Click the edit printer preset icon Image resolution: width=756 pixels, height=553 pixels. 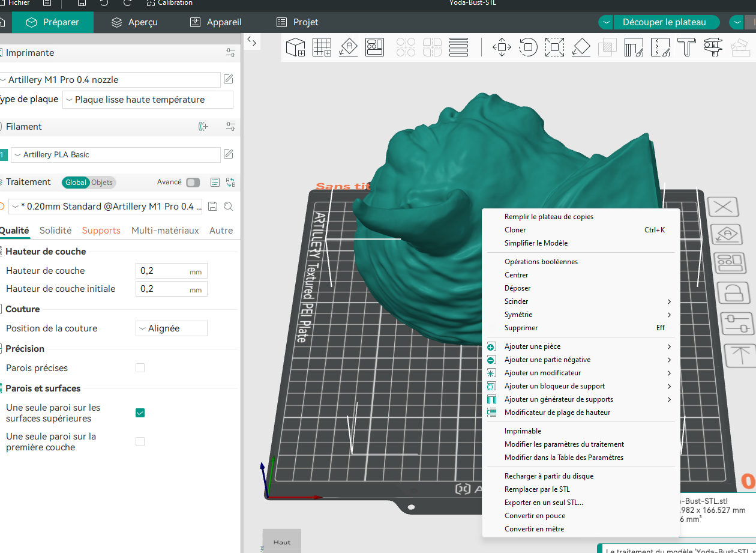(229, 79)
